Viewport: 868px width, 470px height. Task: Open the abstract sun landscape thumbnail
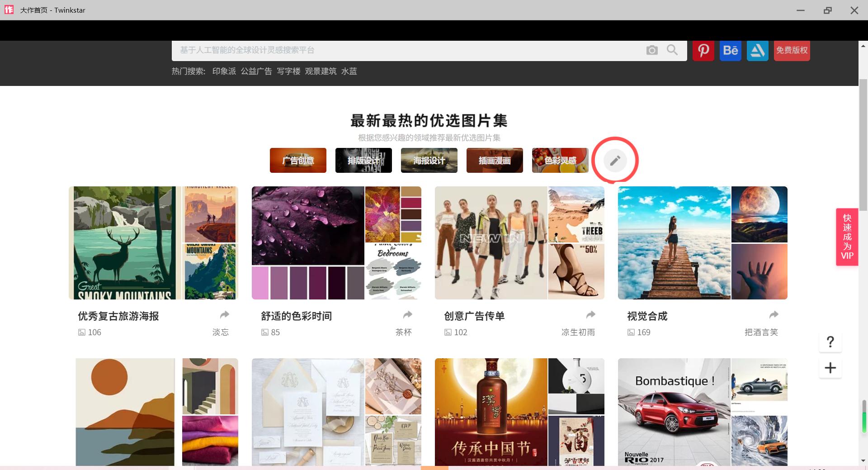[x=125, y=412]
